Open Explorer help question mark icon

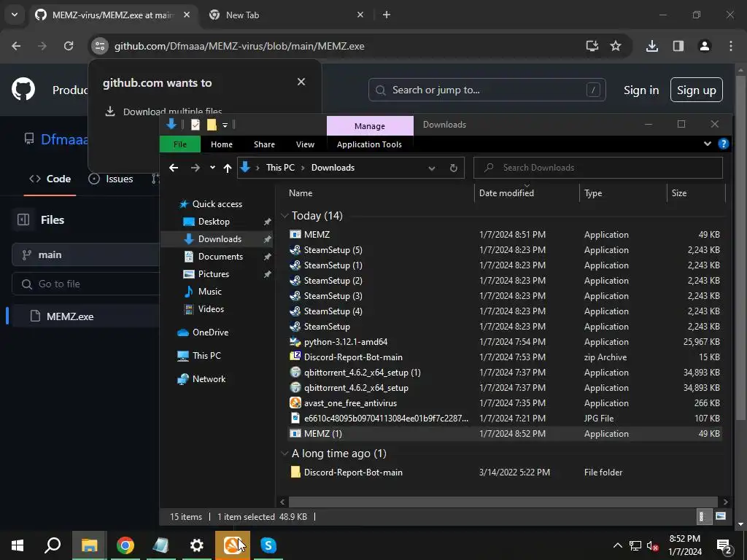point(723,144)
